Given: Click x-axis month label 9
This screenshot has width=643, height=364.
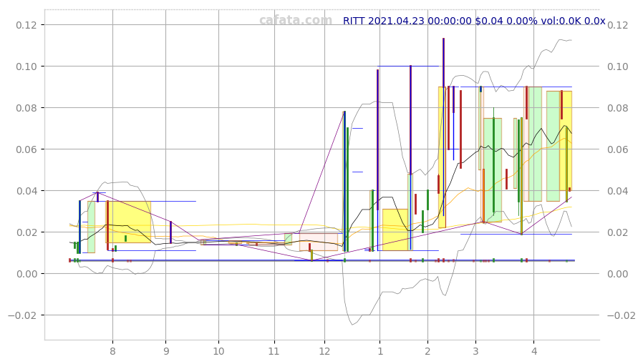Looking at the screenshot, I should coord(165,351).
